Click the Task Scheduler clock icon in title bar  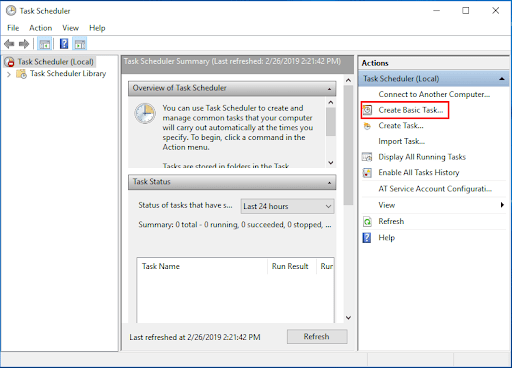11,11
